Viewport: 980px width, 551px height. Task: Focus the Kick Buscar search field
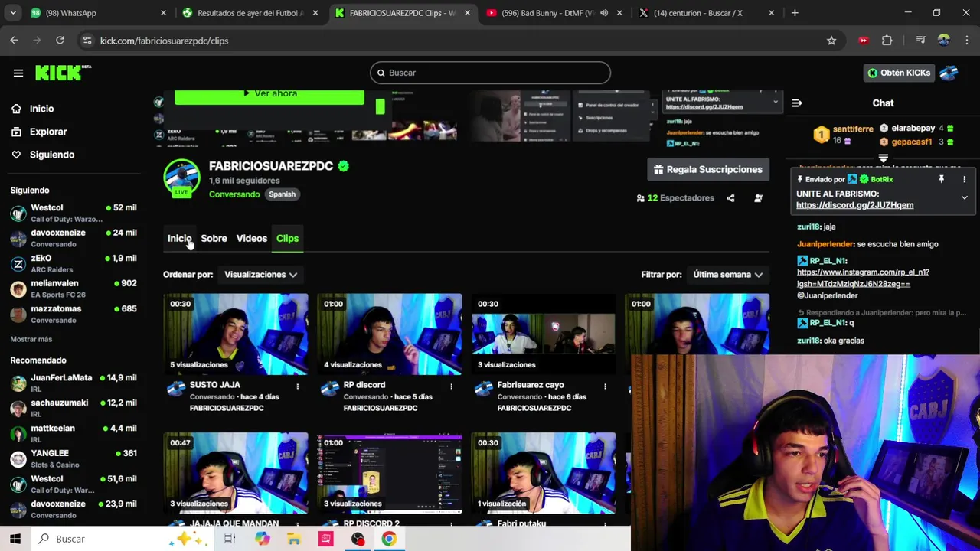pos(490,73)
